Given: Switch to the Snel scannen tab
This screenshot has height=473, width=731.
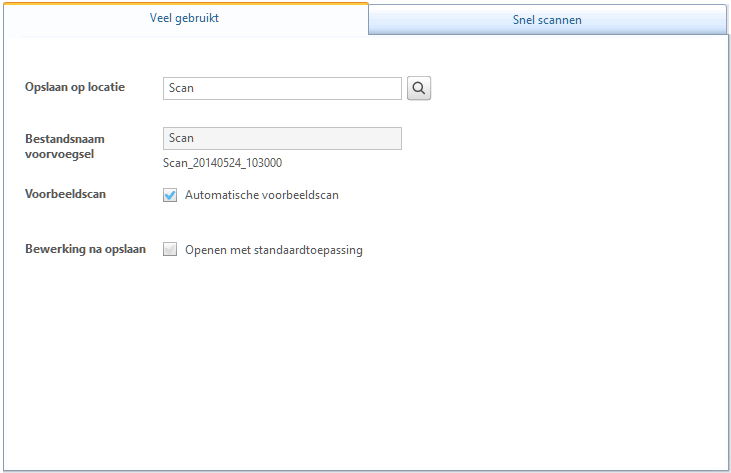Looking at the screenshot, I should [540, 19].
